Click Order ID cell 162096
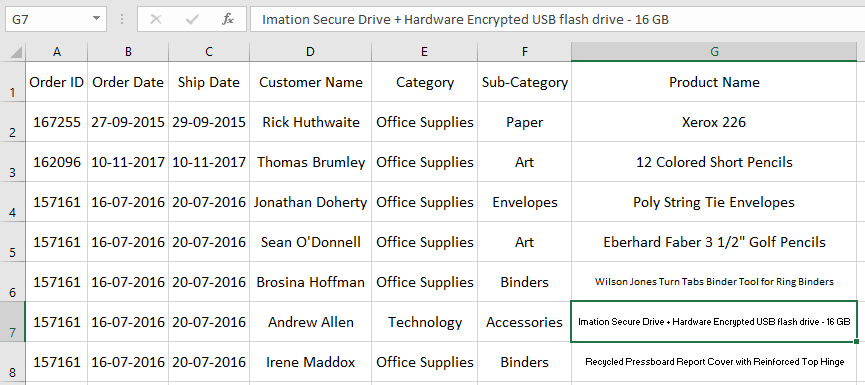Screen dimensions: 865x385 (56, 162)
